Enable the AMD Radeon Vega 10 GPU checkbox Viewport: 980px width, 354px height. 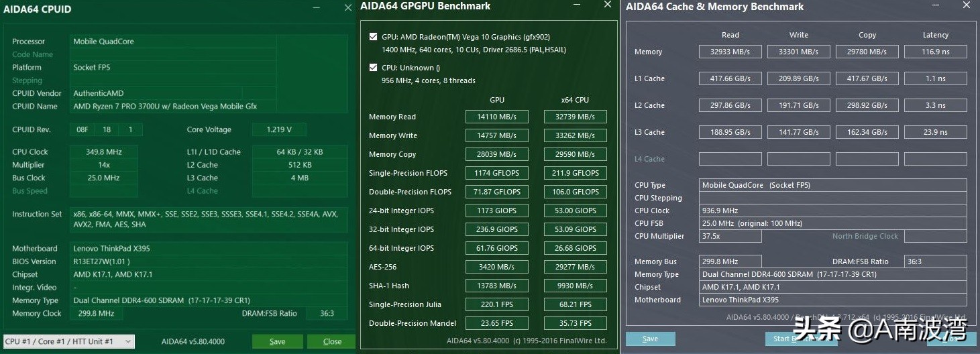373,37
